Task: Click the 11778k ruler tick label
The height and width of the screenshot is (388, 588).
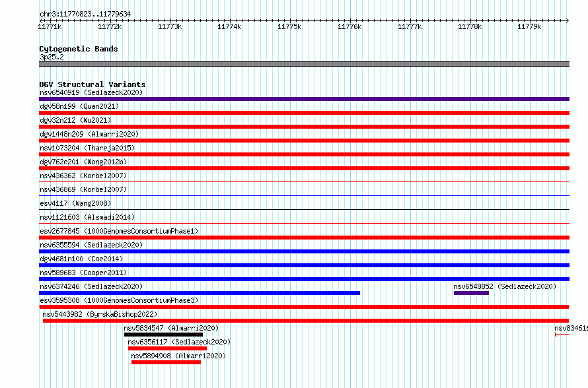Action: point(470,26)
